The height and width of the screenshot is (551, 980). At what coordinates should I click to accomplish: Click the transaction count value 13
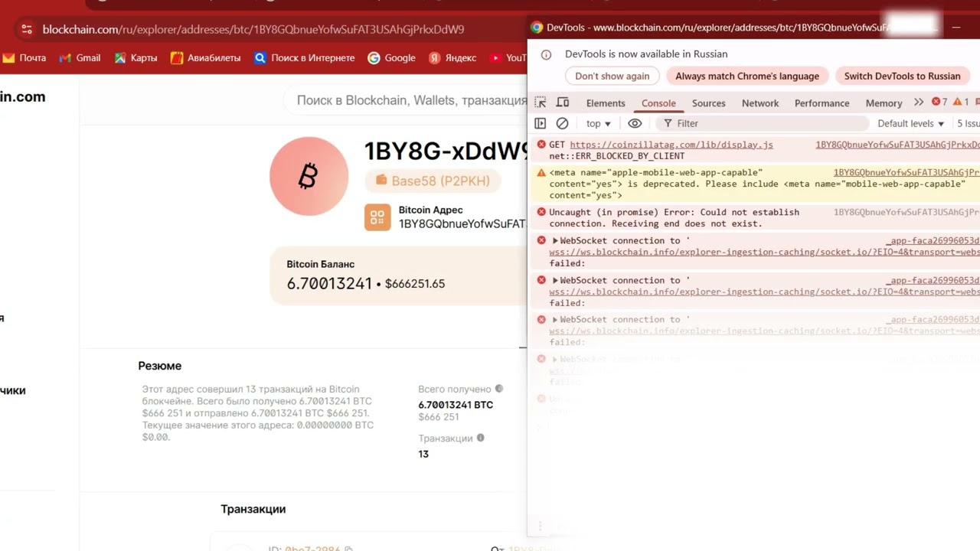423,454
